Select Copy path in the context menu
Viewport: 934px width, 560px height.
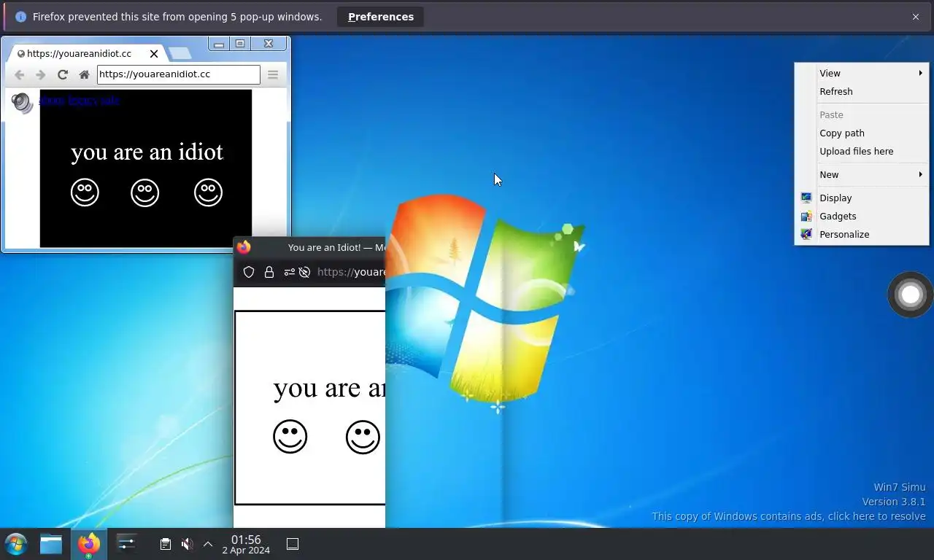pyautogui.click(x=862, y=133)
